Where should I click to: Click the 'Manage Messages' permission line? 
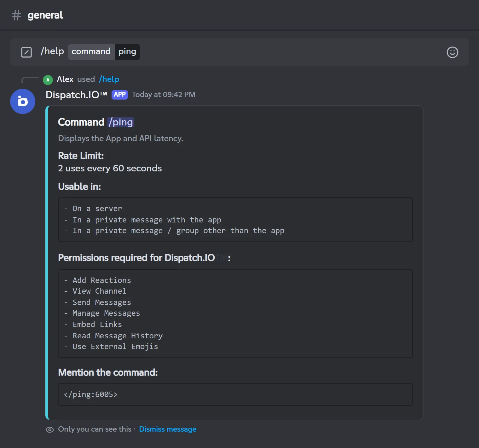tap(102, 313)
